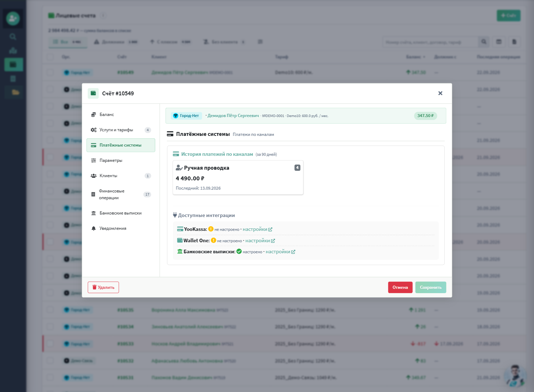This screenshot has height=392, width=534.
Task: Click the Wallet One warning status icon
Action: (x=214, y=240)
